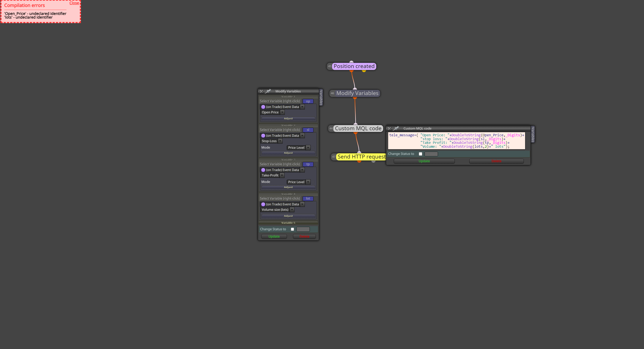Select the 'lot' variable field in Variable 4

click(x=308, y=199)
